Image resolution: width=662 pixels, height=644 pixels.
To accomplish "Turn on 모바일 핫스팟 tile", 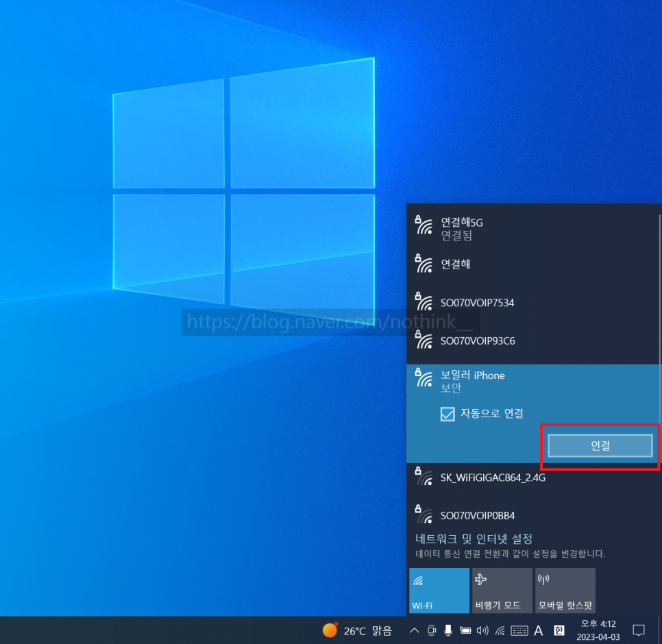I will click(x=565, y=590).
